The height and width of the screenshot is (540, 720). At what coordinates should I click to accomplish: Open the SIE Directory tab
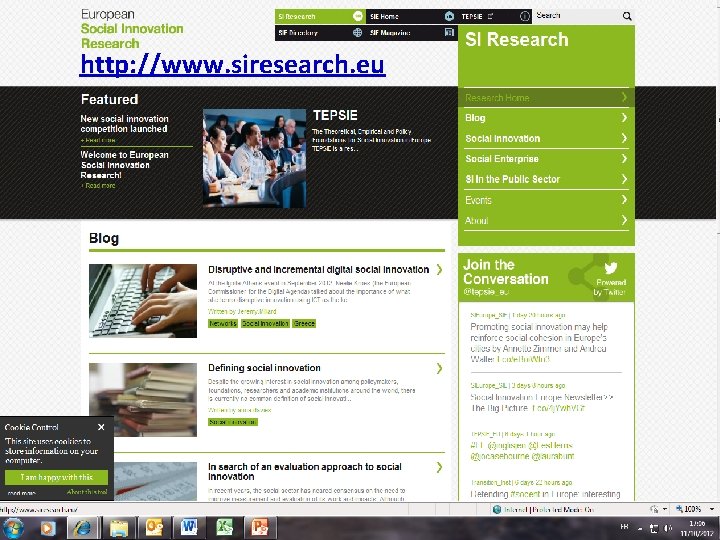pos(321,33)
